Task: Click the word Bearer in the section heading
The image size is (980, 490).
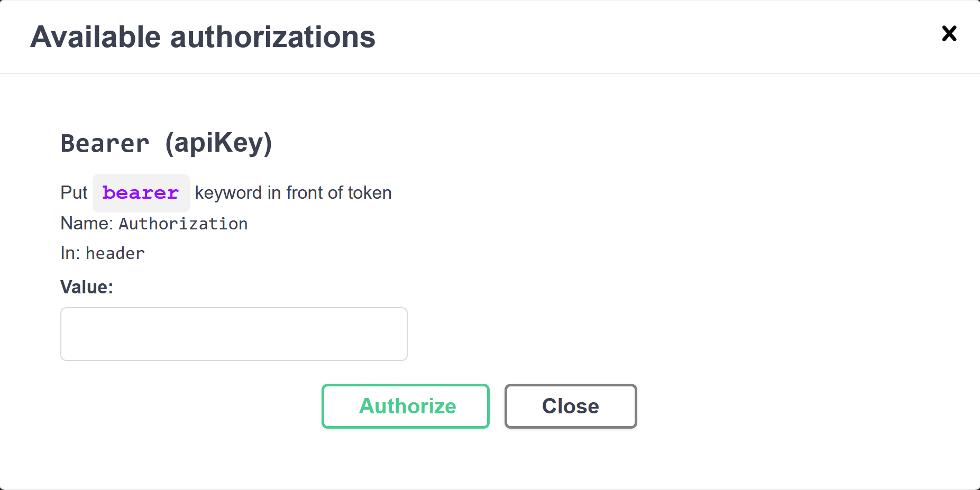Action: pos(105,144)
